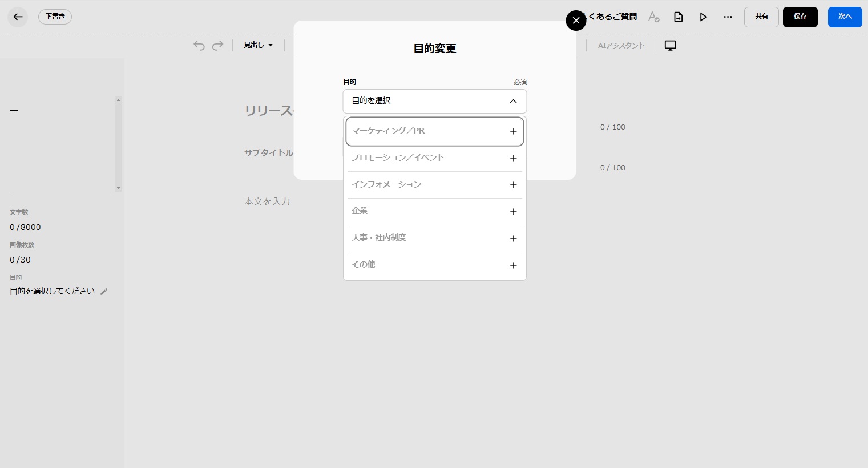Click the blue 次へ button
868x468 pixels.
pos(845,17)
